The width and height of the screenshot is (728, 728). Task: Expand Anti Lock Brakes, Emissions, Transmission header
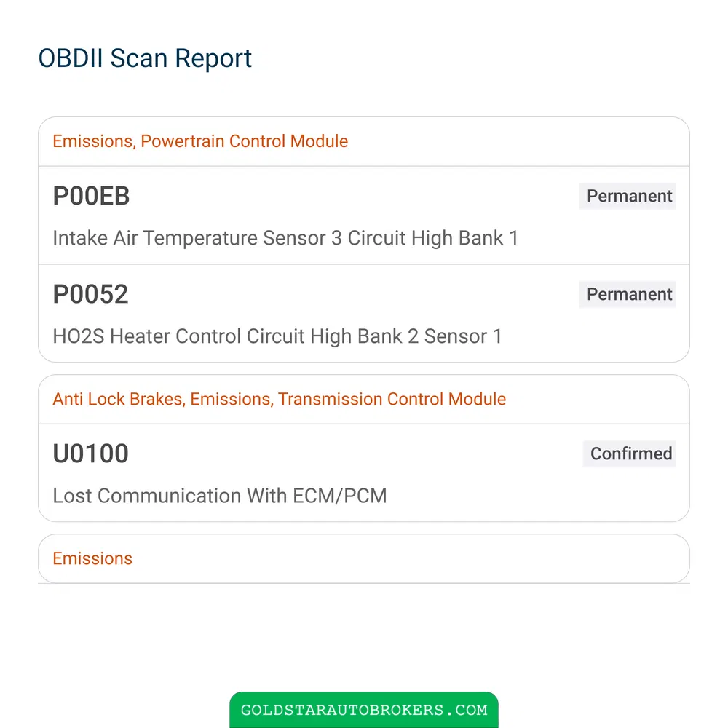tap(364, 399)
